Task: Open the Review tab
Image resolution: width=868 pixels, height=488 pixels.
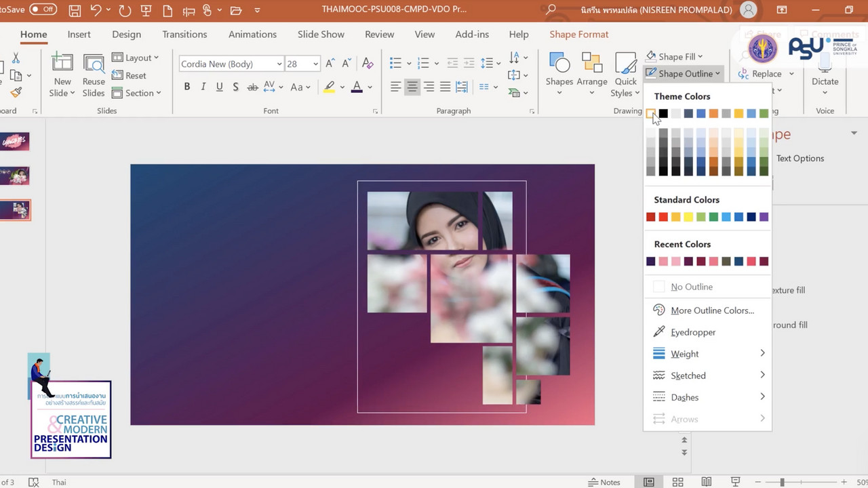Action: coord(380,35)
